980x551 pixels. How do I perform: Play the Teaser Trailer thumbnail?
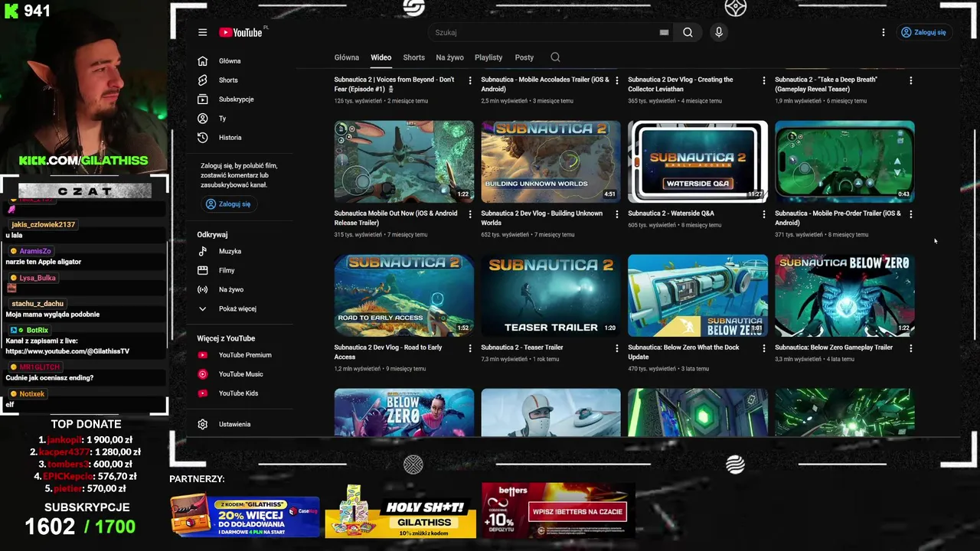[x=551, y=295]
